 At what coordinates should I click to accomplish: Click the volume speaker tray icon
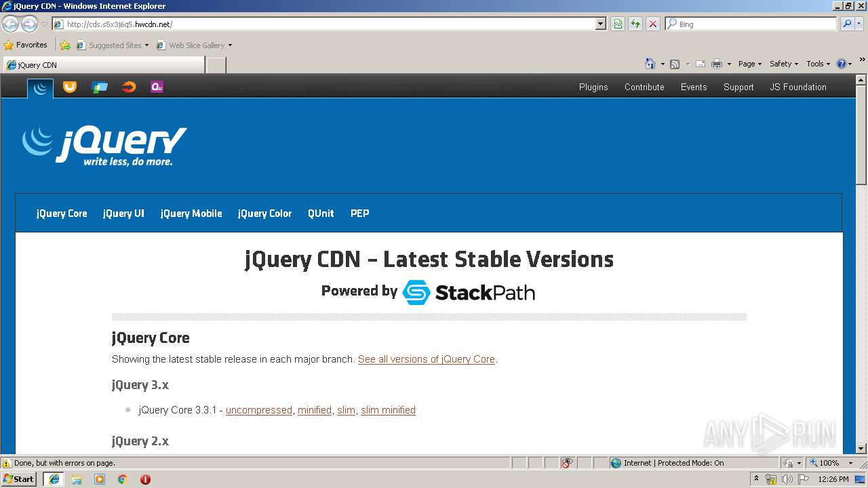(x=787, y=479)
